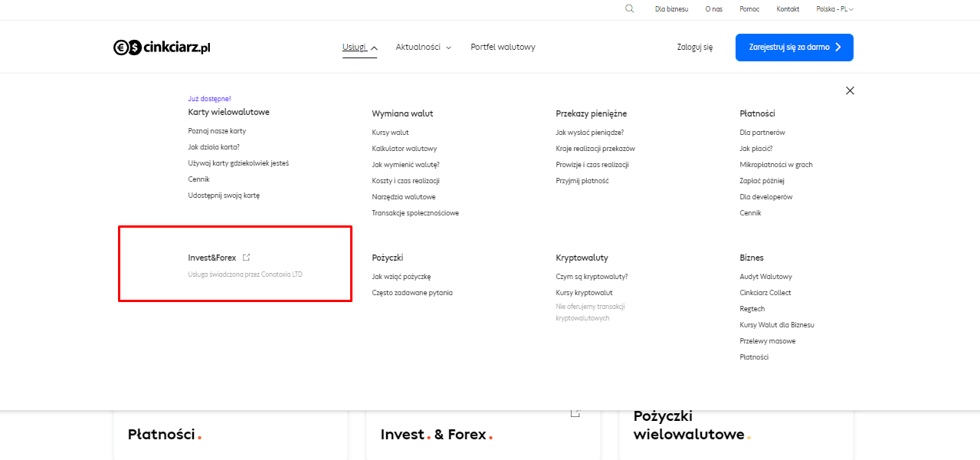Open Mikropłatności w grach
Screen dimensions: 980x460
pyautogui.click(x=776, y=165)
